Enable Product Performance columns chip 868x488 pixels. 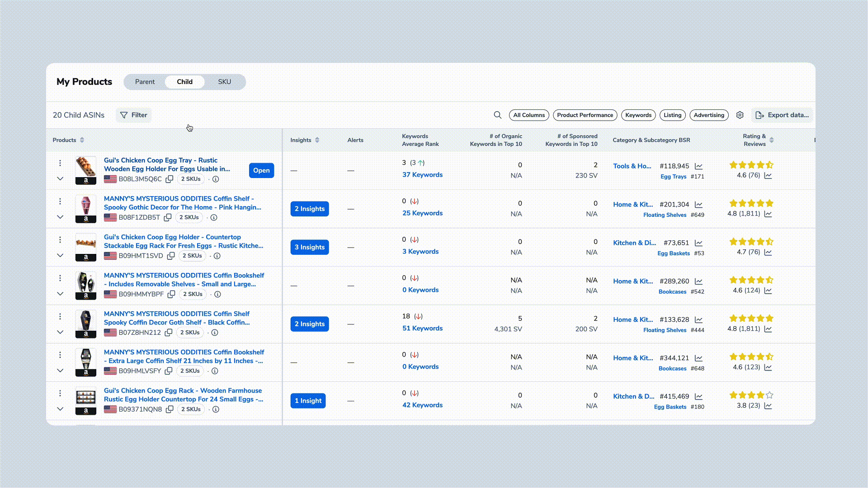[x=585, y=115]
